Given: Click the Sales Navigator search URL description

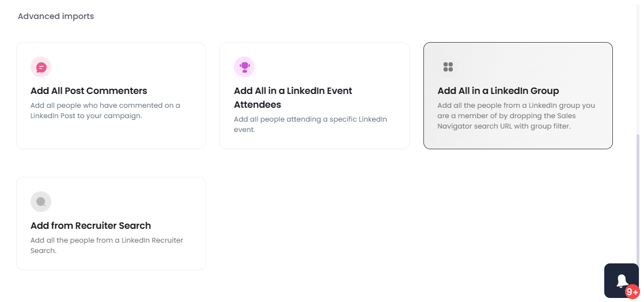Looking at the screenshot, I should click(x=516, y=116).
